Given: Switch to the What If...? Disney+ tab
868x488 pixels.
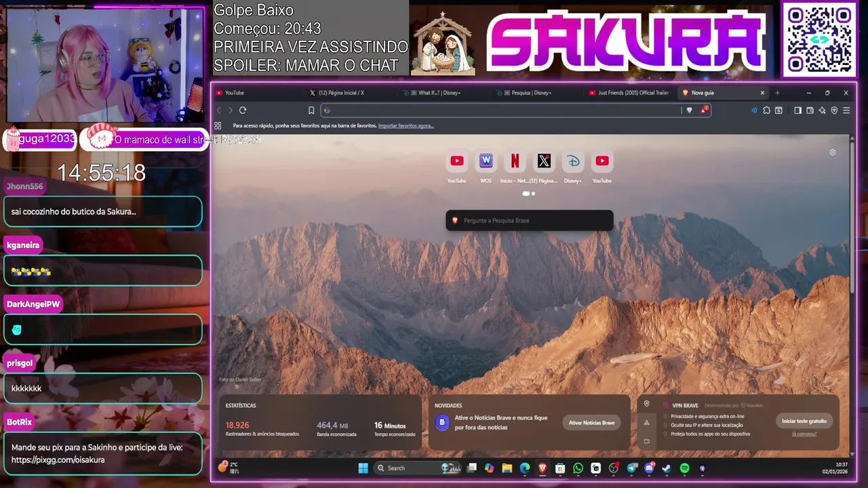Looking at the screenshot, I should click(444, 93).
